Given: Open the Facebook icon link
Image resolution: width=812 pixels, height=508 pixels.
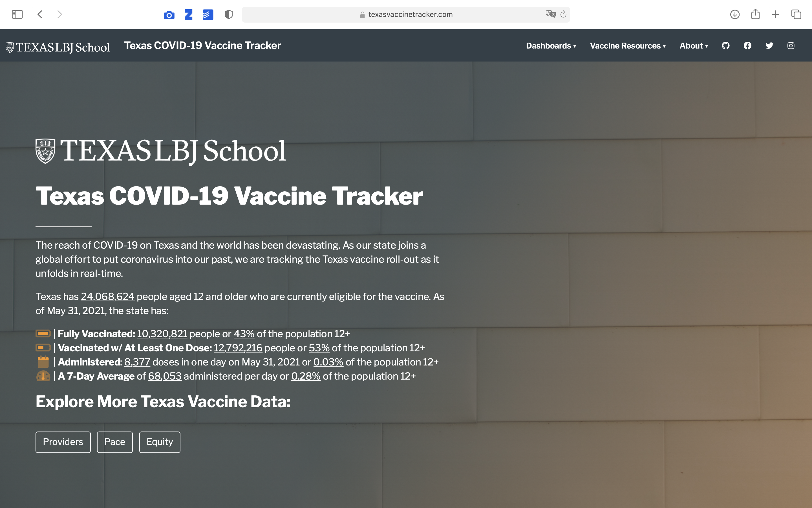Looking at the screenshot, I should (x=748, y=46).
